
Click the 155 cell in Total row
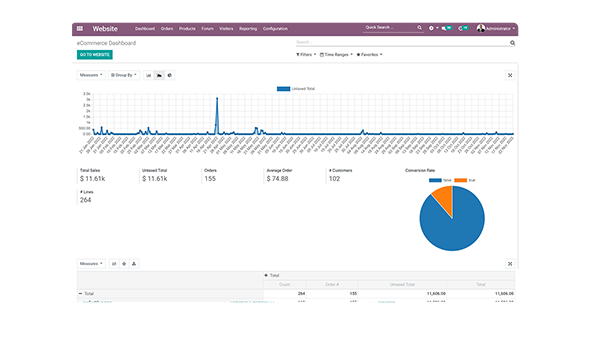(x=353, y=293)
